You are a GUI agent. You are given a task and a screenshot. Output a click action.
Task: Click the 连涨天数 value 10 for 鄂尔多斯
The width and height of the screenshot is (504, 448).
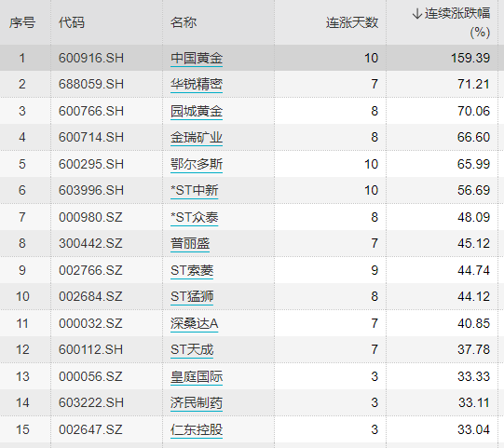(372, 164)
